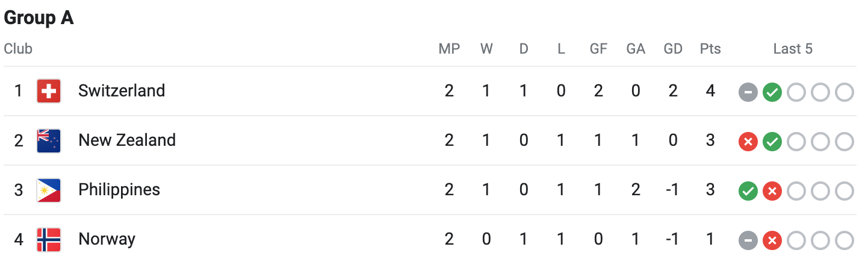
Task: Click Switzerland's green win result icon
Action: coord(772,92)
